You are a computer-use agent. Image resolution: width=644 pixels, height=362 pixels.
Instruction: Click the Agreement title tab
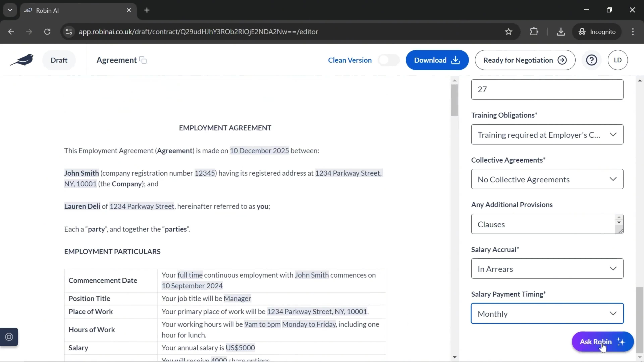[x=117, y=60]
